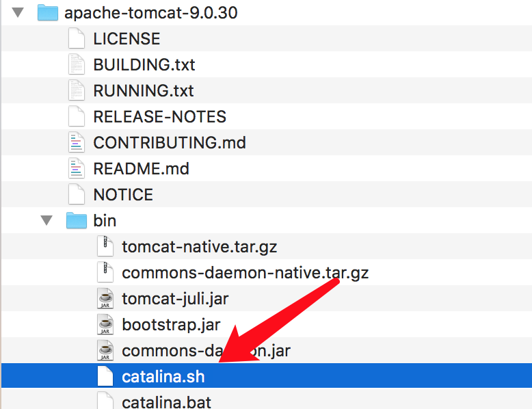Screen dimensions: 532x409
Task: Select the NOTICE file name
Action: (123, 194)
